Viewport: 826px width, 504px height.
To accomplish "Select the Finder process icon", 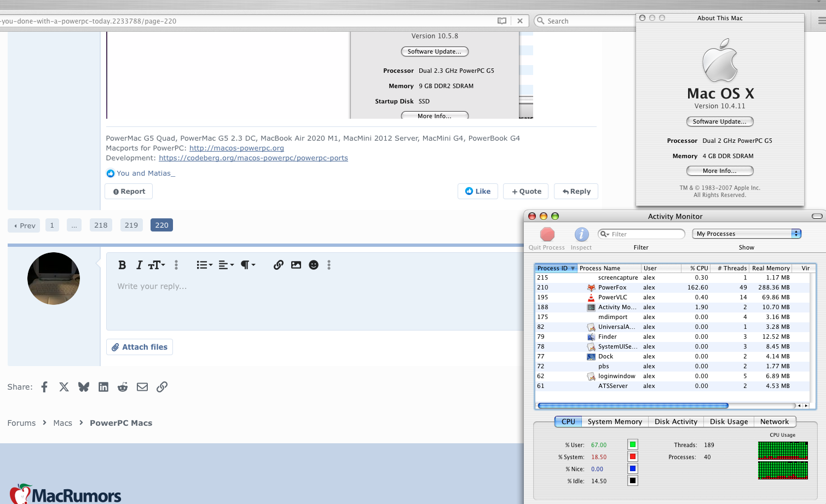I will pos(591,337).
